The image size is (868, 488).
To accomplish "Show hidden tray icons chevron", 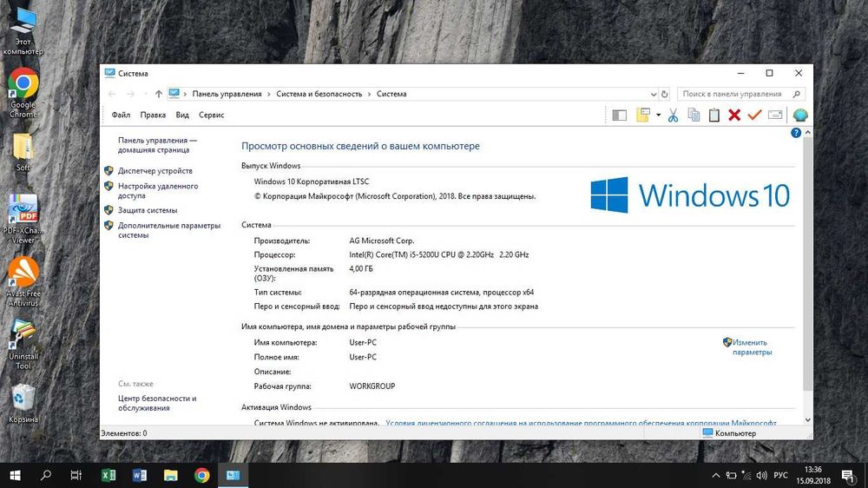I will coord(716,475).
